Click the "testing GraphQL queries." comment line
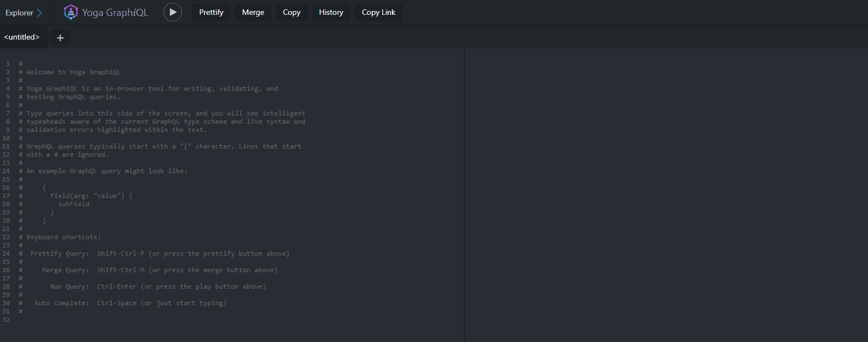 pyautogui.click(x=70, y=97)
